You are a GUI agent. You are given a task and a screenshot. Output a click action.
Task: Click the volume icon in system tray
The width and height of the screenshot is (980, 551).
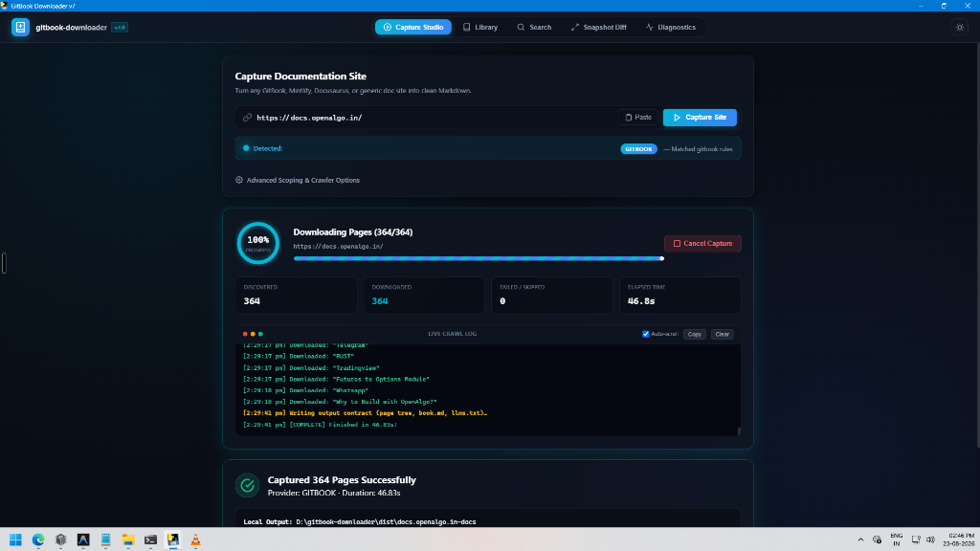point(930,540)
